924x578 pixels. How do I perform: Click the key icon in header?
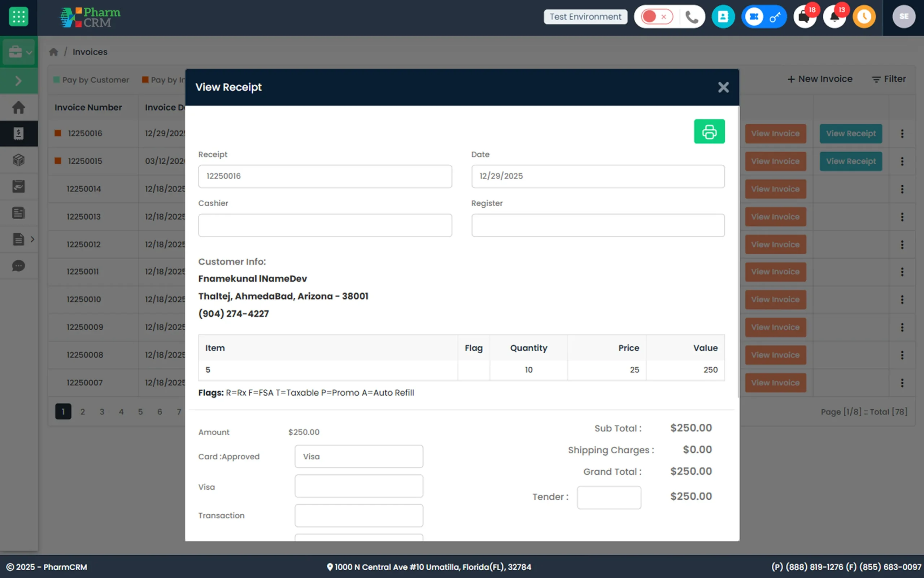click(x=775, y=17)
